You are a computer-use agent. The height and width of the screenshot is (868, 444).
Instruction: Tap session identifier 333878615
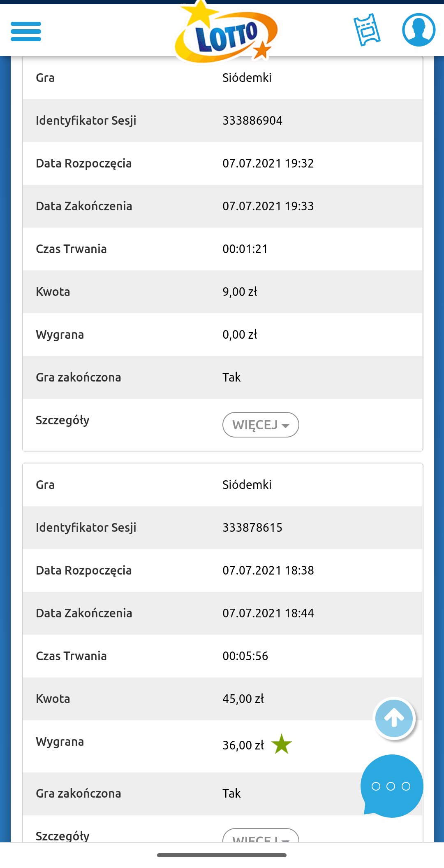tap(252, 528)
